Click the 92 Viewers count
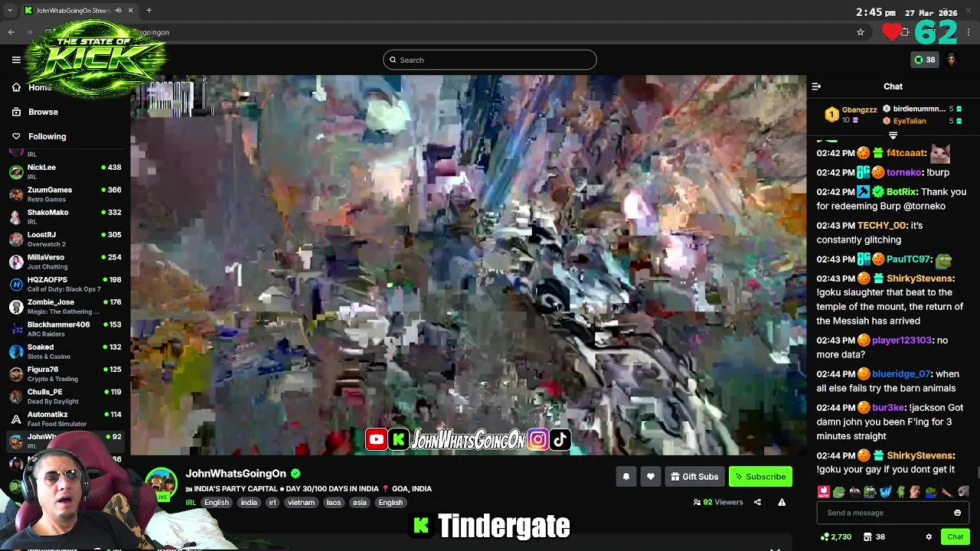The width and height of the screenshot is (980, 551). pos(718,502)
